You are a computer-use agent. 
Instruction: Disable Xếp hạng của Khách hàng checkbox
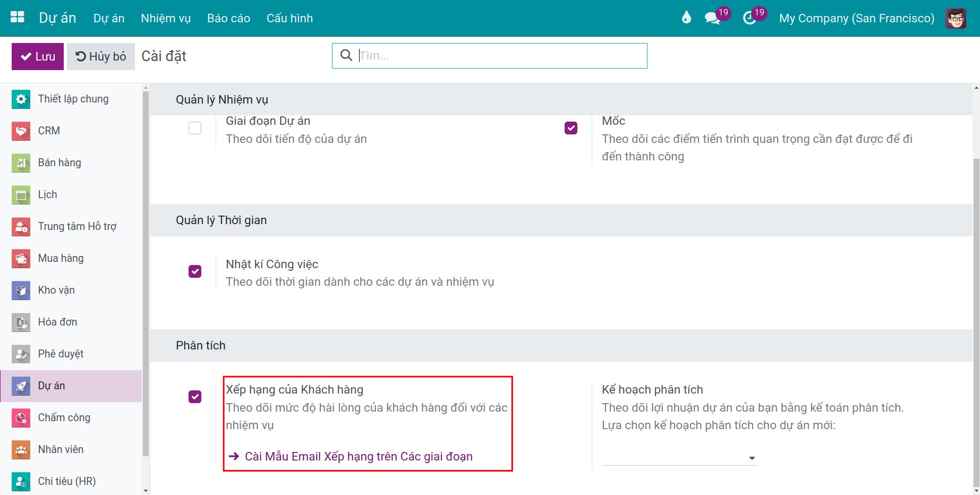coord(195,397)
